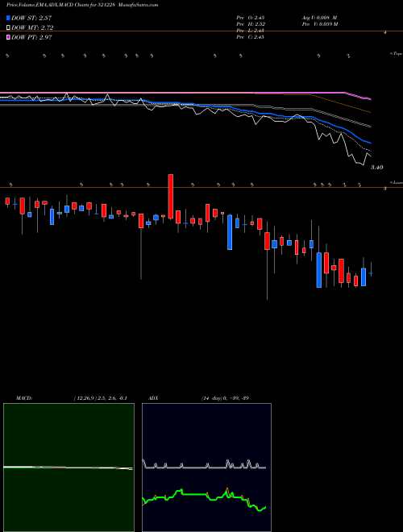This screenshot has width=403, height=532.
Task: Open the MACD indicator chart panel
Action: coord(69,468)
